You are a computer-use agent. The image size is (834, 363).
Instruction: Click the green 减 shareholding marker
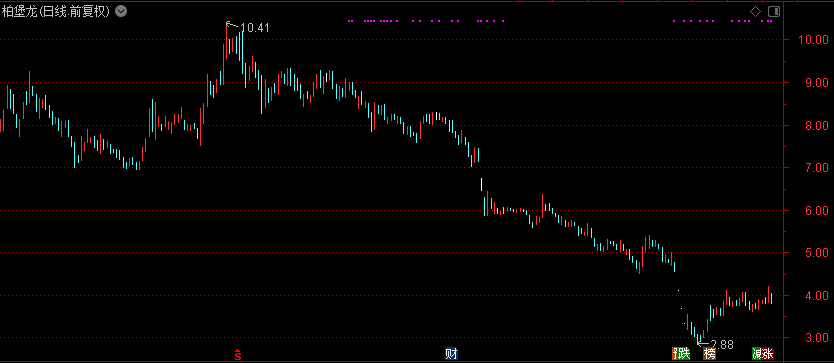pyautogui.click(x=757, y=353)
